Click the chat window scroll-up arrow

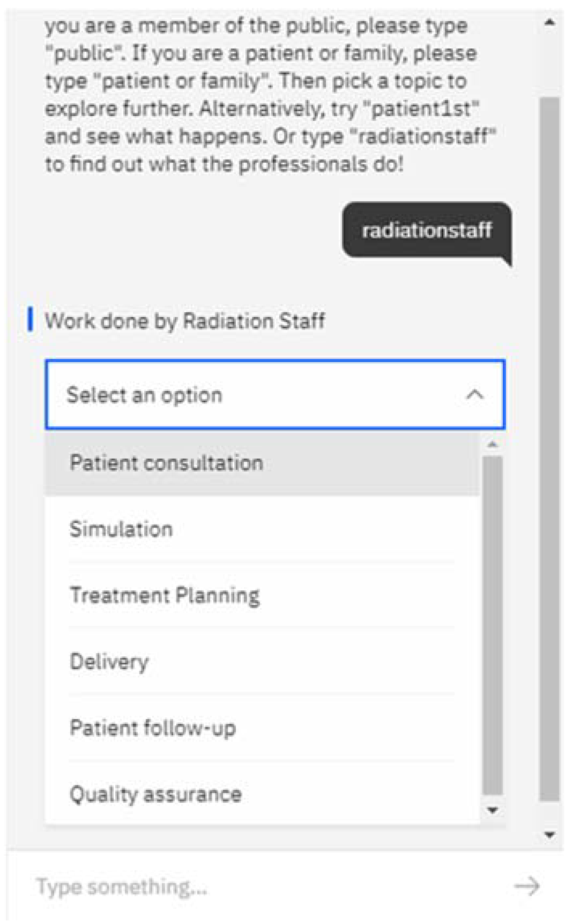[549, 23]
